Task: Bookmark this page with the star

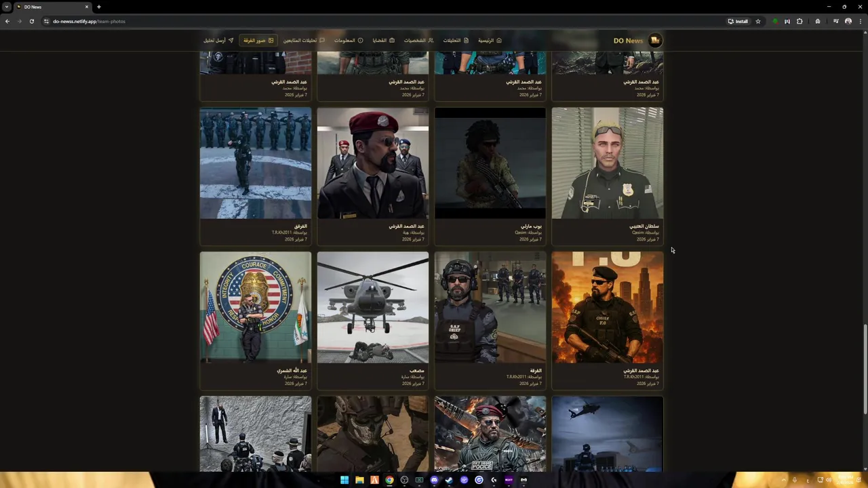Action: click(x=758, y=21)
